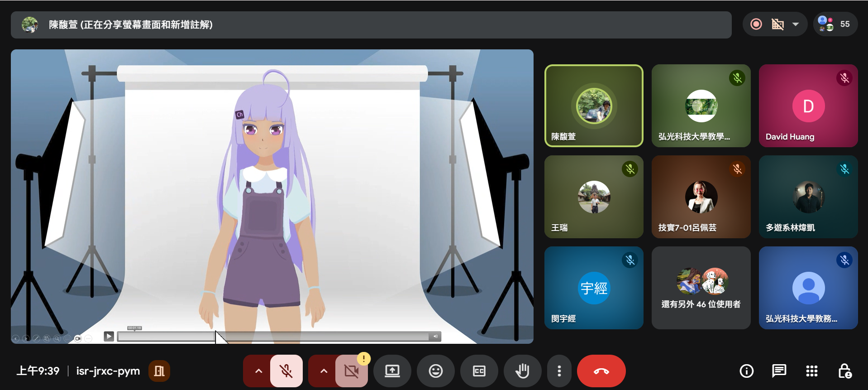Open the participants list showing 55
Image resolution: width=868 pixels, height=390 pixels.
[835, 24]
